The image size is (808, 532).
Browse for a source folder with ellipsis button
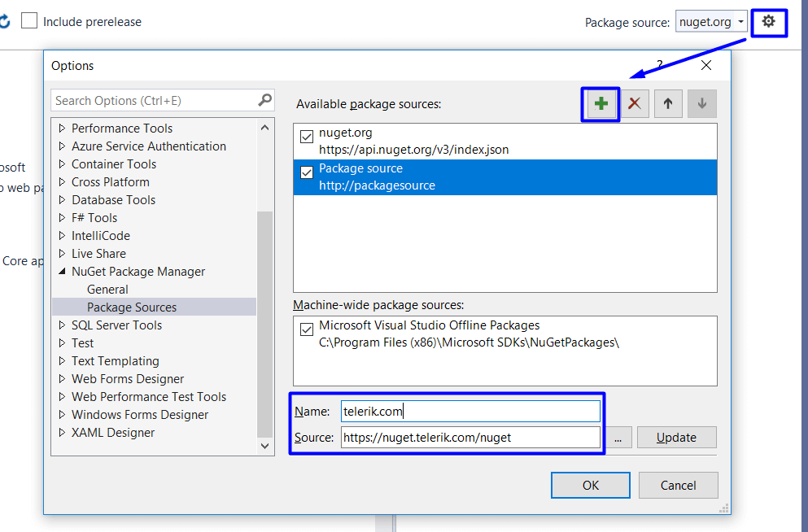pyautogui.click(x=618, y=437)
